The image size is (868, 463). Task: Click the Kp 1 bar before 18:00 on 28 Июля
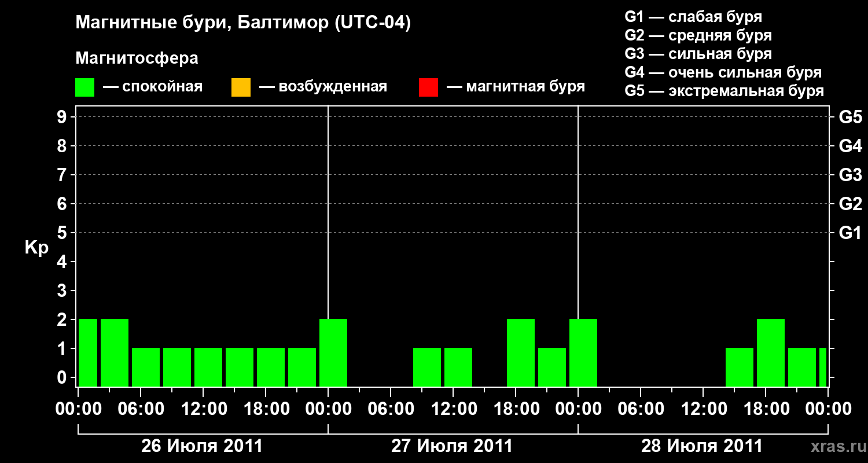tap(740, 367)
